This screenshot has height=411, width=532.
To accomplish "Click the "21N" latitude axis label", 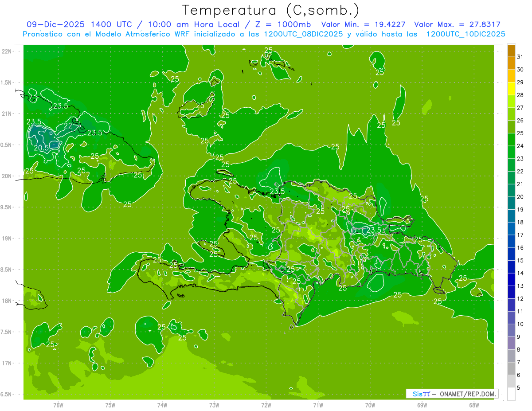I will [x=7, y=114].
